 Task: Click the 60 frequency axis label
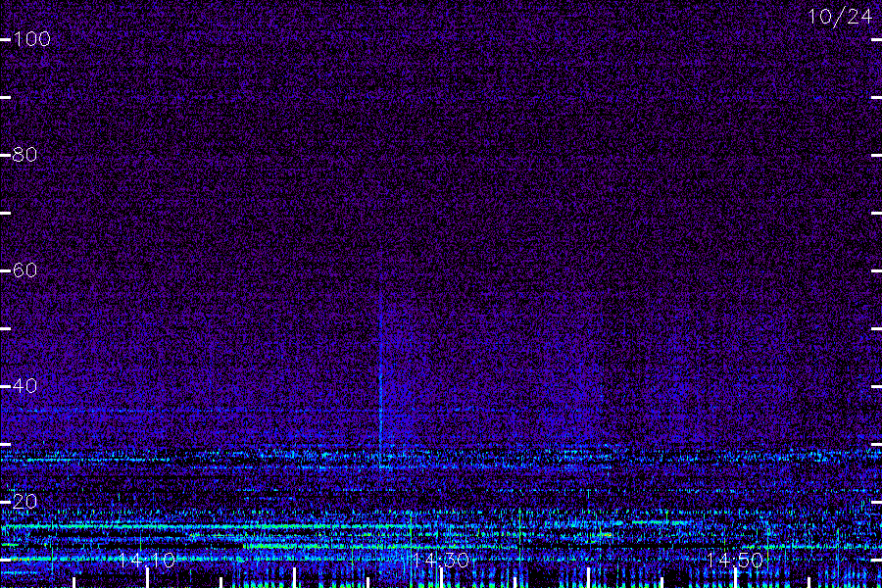(24, 270)
